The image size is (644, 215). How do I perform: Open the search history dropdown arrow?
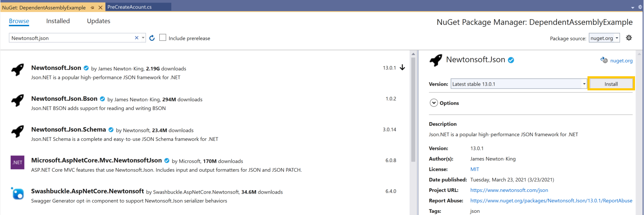coord(143,38)
